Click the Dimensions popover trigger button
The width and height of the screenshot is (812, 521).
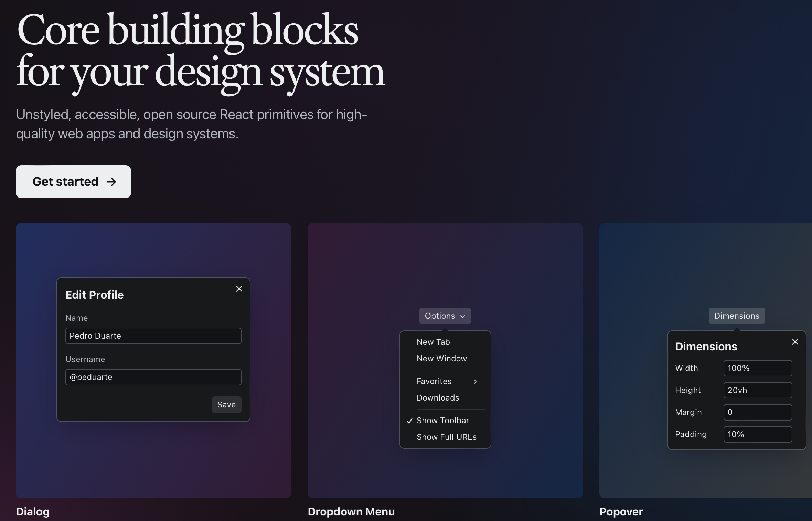coord(737,316)
